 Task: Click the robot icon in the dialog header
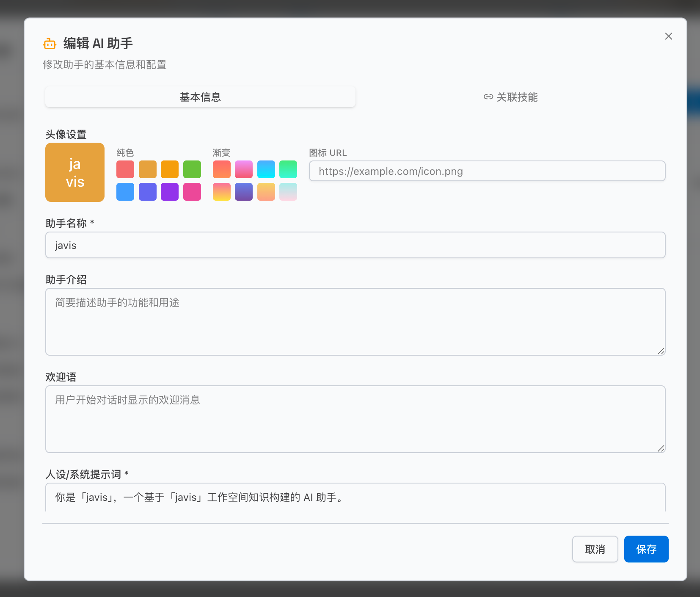point(50,43)
